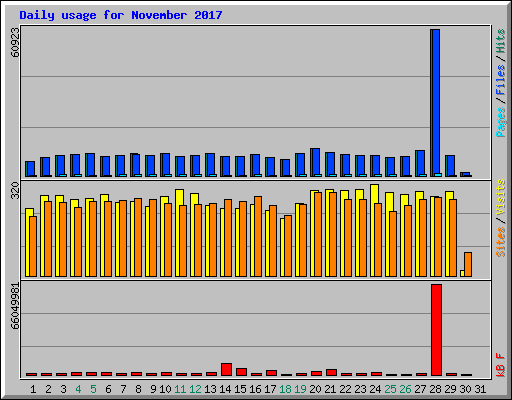Screen dimensions: 512x400
Task: Click green day label 18
Action: (x=285, y=389)
